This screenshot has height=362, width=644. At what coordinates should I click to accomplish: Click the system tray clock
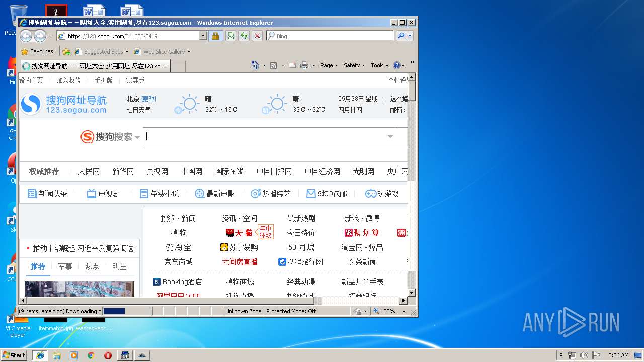pyautogui.click(x=618, y=355)
